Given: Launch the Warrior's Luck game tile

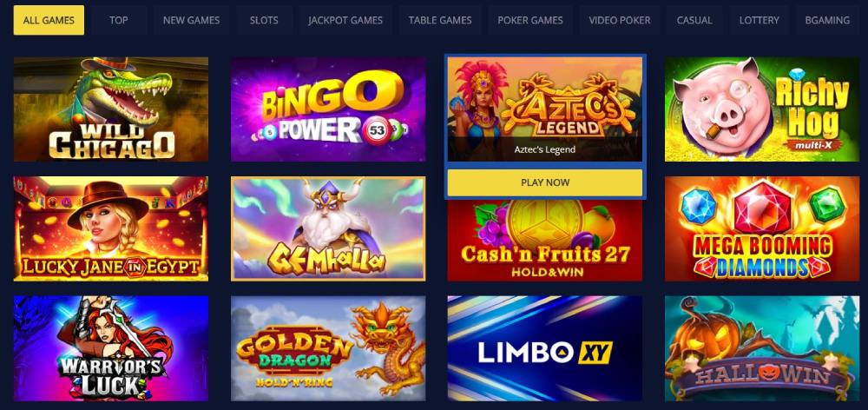Looking at the screenshot, I should (111, 348).
